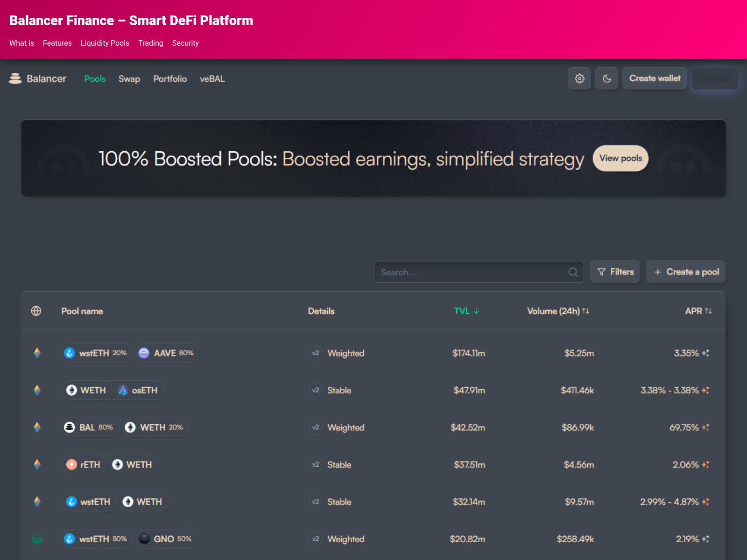Click the GNO 50% token chip
This screenshot has width=747, height=560.
pos(167,539)
